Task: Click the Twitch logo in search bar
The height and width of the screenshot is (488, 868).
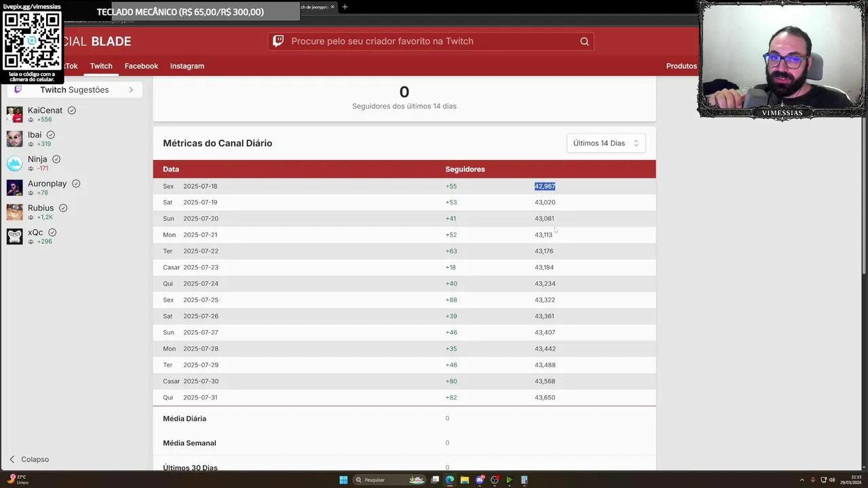Action: pyautogui.click(x=278, y=41)
